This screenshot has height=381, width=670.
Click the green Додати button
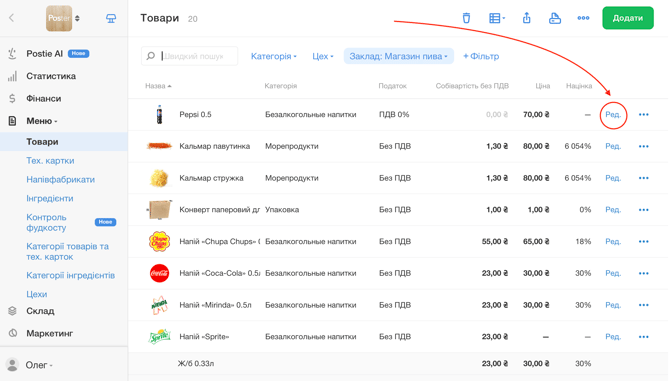tap(628, 18)
